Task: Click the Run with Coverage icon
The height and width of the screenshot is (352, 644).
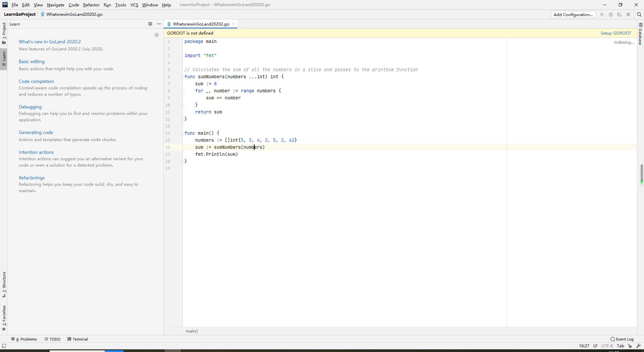Action: (x=620, y=14)
